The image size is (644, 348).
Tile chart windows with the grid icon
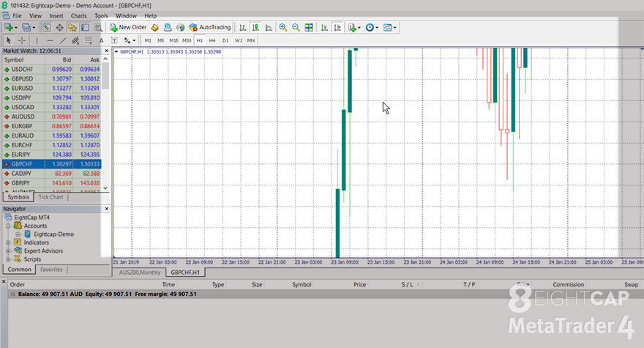[x=309, y=28]
